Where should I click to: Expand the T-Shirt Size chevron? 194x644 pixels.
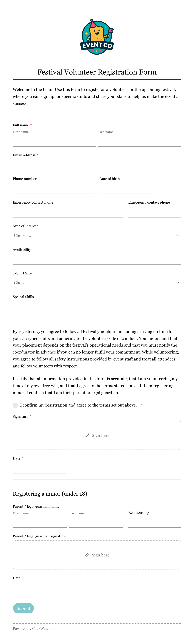pos(177,282)
